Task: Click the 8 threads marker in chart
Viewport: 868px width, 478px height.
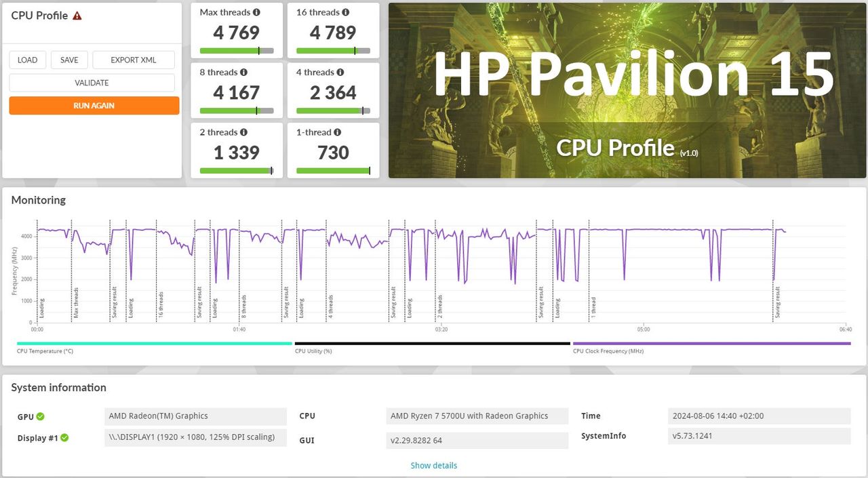Action: (244, 306)
